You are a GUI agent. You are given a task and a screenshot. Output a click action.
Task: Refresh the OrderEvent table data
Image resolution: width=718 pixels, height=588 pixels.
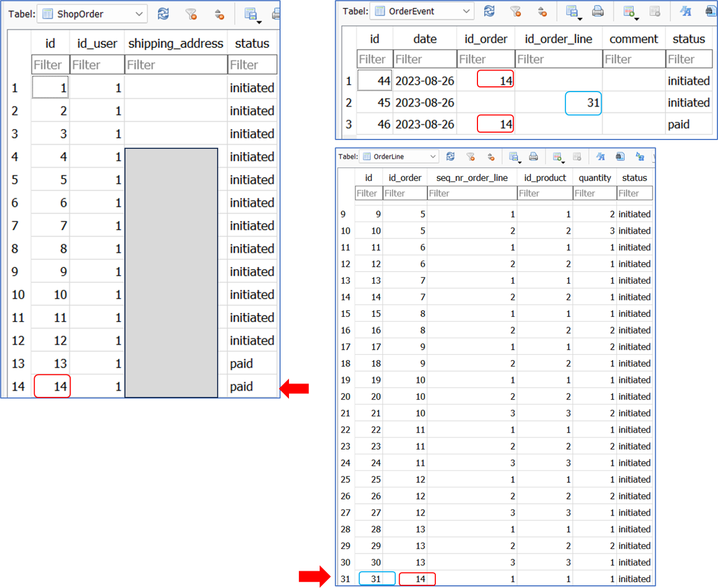point(490,11)
